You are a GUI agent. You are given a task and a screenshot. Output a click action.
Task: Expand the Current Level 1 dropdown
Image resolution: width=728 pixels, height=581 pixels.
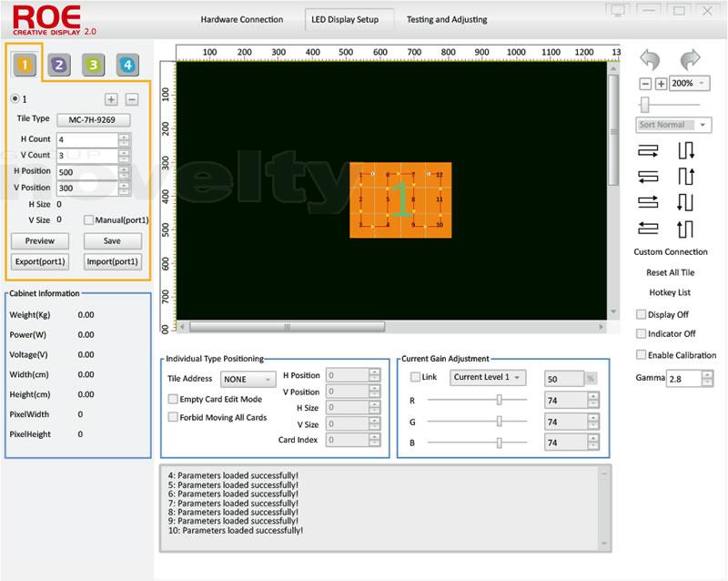(488, 377)
